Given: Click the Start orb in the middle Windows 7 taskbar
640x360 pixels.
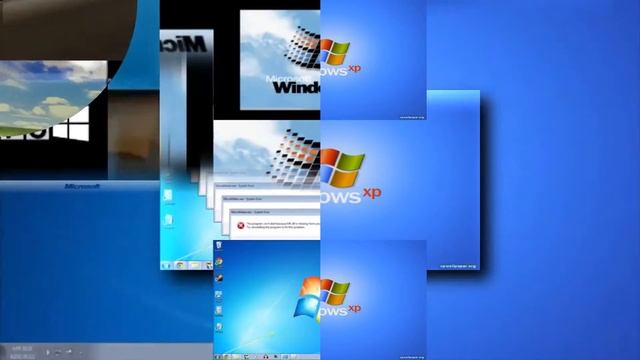Looking at the screenshot, I should click(x=167, y=265).
